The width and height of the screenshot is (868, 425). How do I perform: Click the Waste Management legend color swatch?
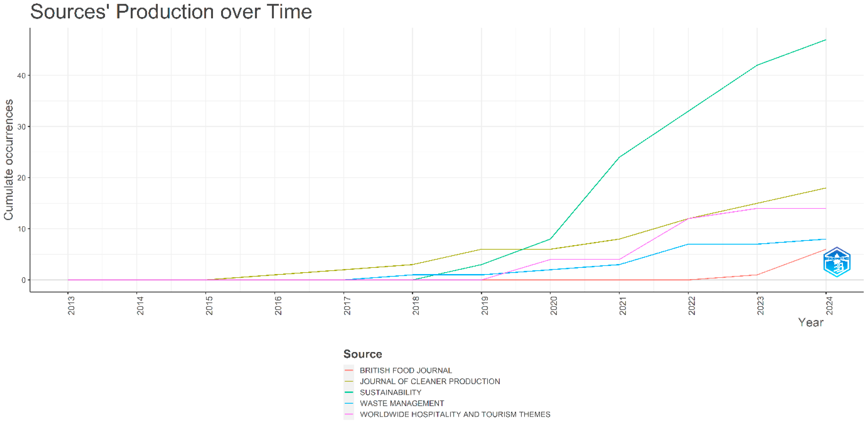(x=349, y=403)
